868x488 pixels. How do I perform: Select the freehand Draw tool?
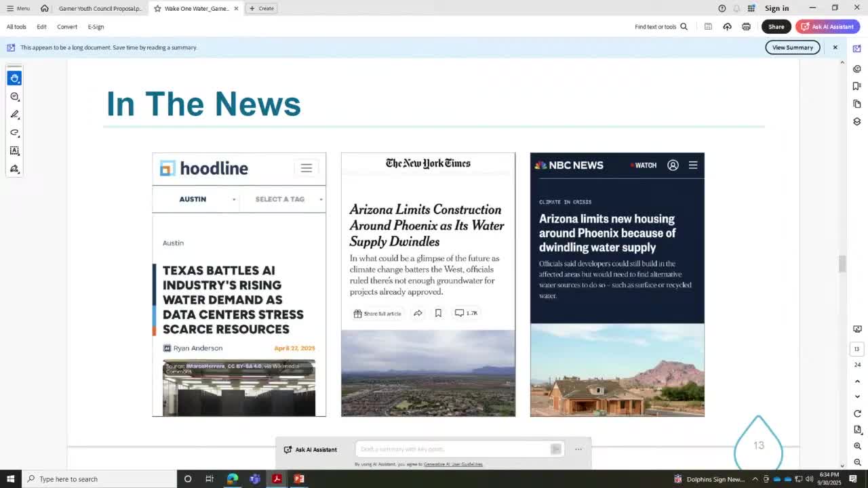click(14, 133)
